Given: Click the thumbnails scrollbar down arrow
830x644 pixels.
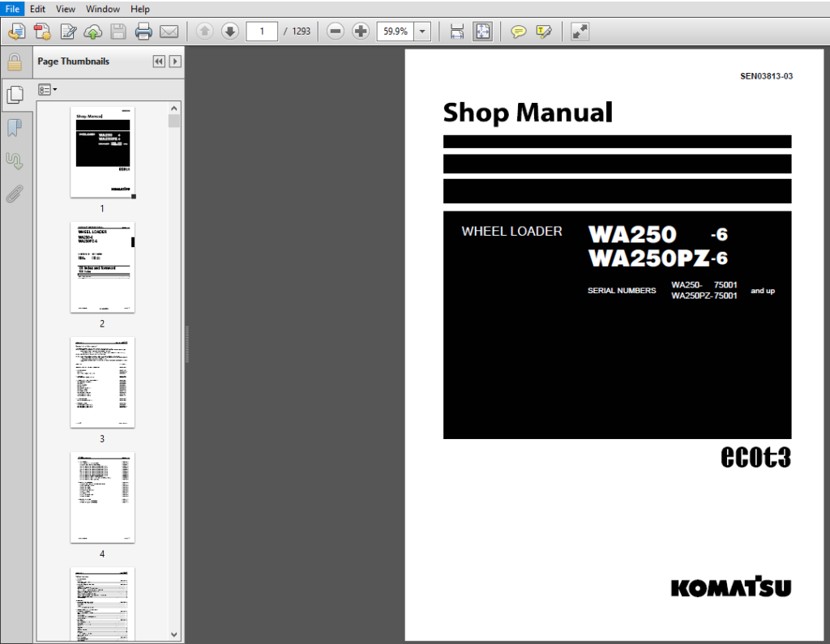Looking at the screenshot, I should (174, 634).
